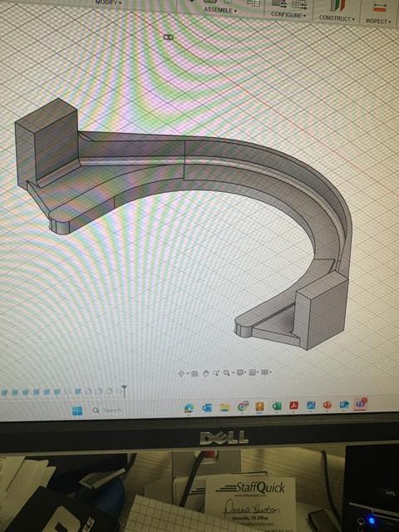Open the CONSTRUCT dropdown menu
This screenshot has width=399, height=532.
[337, 18]
